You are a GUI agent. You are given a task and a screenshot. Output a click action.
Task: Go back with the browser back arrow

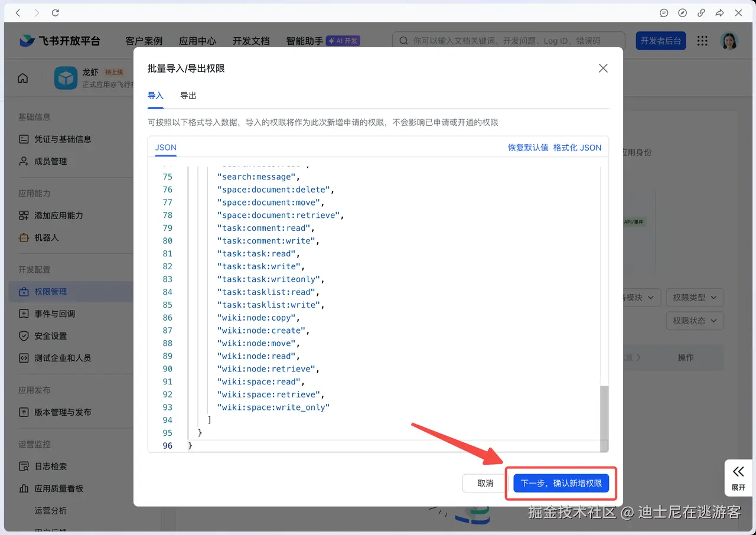(x=18, y=12)
